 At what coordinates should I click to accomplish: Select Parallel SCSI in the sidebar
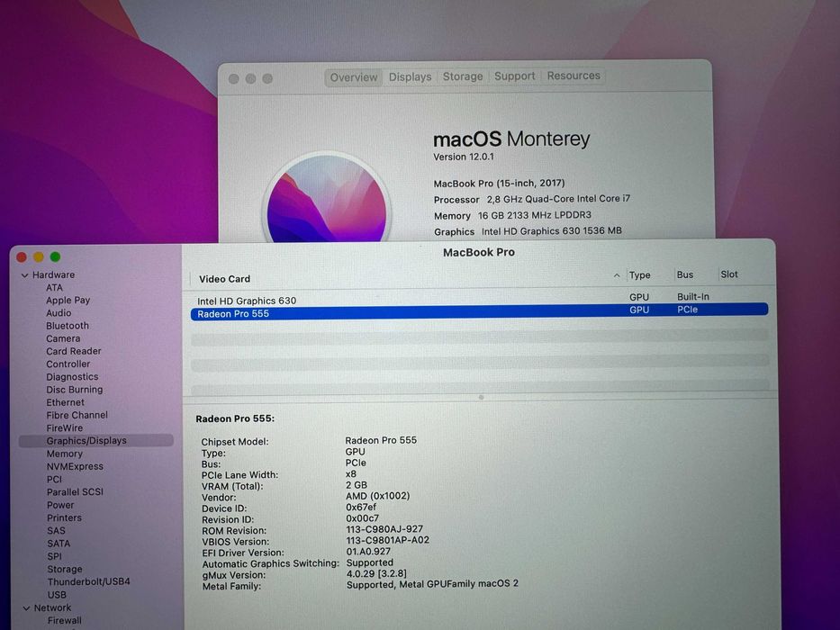[x=75, y=492]
